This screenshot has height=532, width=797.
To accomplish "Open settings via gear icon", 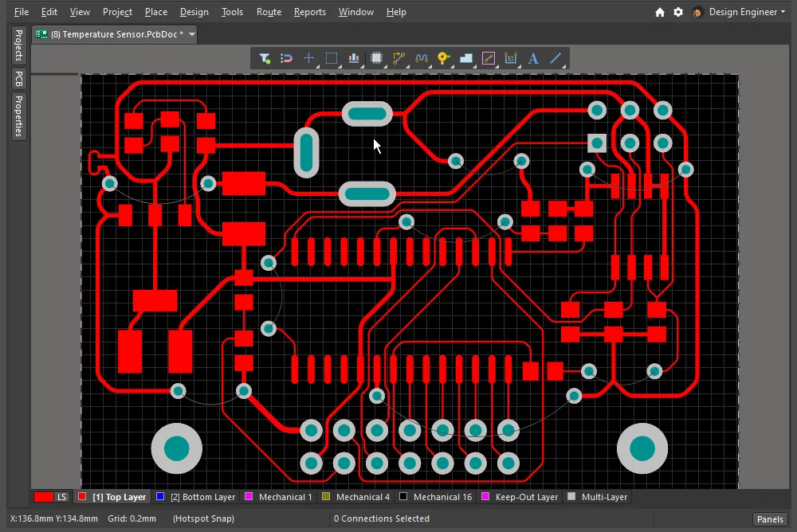I will [678, 12].
